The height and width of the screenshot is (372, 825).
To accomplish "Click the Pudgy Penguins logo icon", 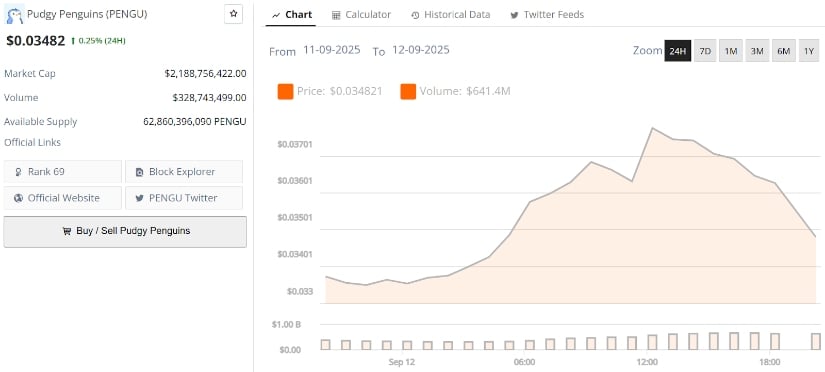I will pyautogui.click(x=14, y=15).
